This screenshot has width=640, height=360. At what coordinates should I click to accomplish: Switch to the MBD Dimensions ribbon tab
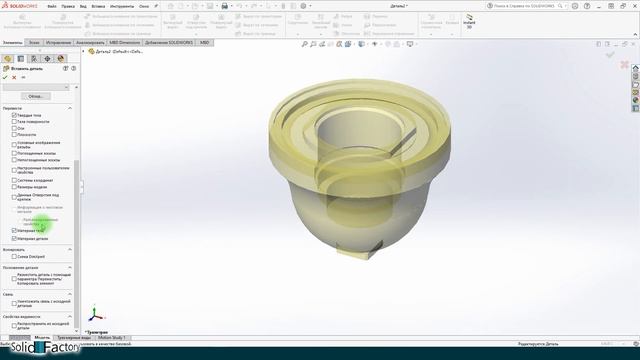click(x=124, y=42)
